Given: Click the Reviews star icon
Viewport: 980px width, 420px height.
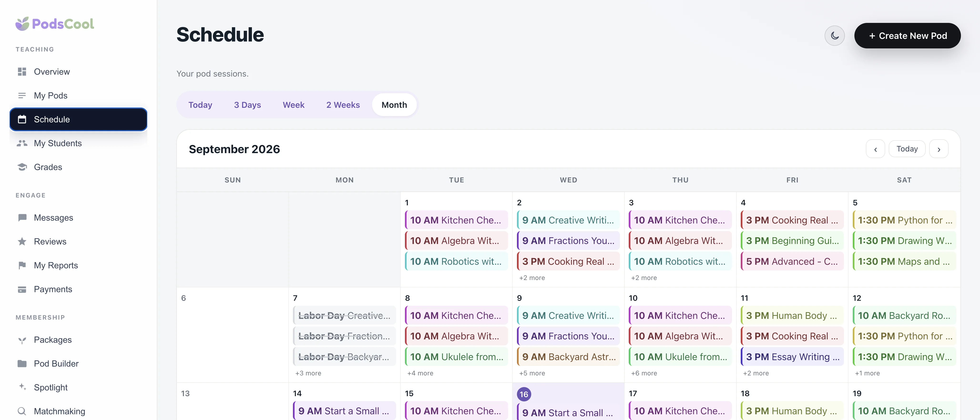Looking at the screenshot, I should pos(22,241).
